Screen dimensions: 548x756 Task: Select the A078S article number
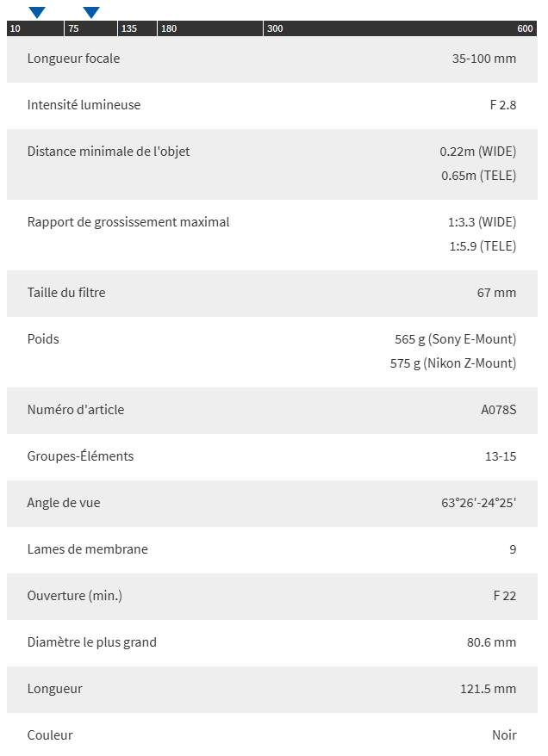498,410
